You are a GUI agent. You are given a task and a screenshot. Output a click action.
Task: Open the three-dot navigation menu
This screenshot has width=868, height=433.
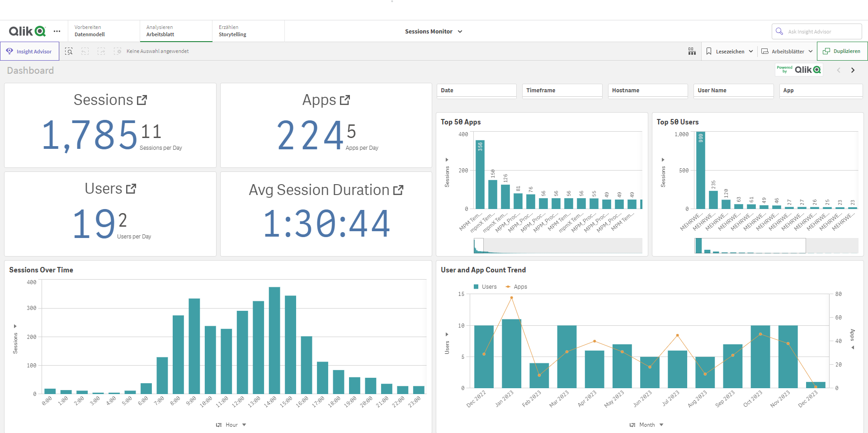(x=57, y=31)
